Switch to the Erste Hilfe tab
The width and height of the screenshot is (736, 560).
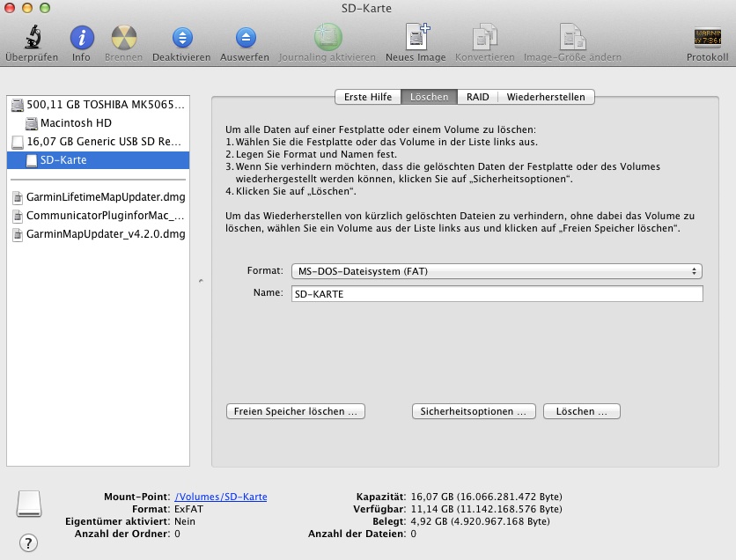point(368,97)
